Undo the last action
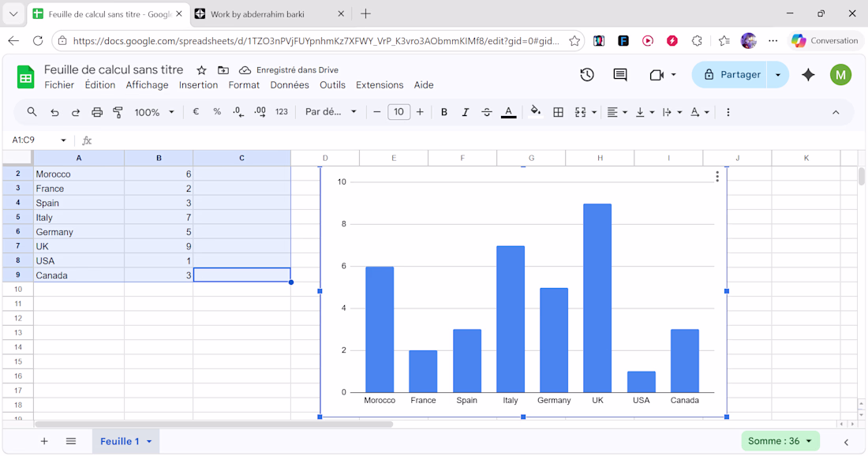The height and width of the screenshot is (456, 868). pos(54,112)
